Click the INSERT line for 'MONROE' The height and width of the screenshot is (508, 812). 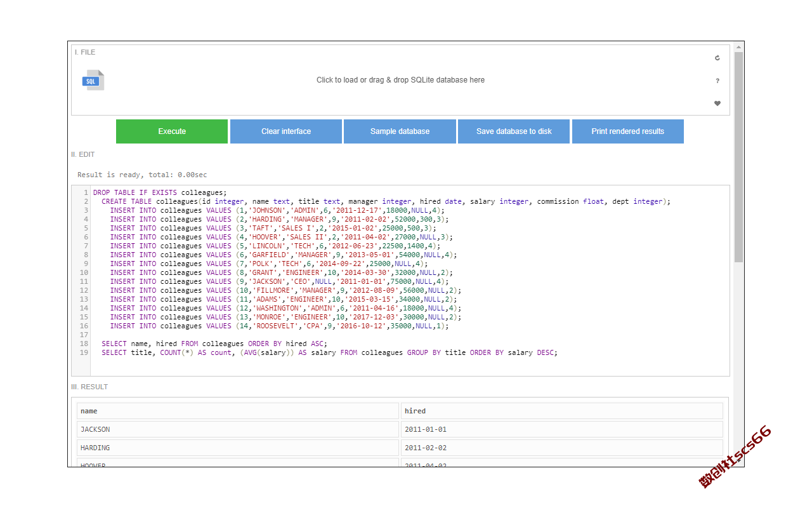pos(285,317)
